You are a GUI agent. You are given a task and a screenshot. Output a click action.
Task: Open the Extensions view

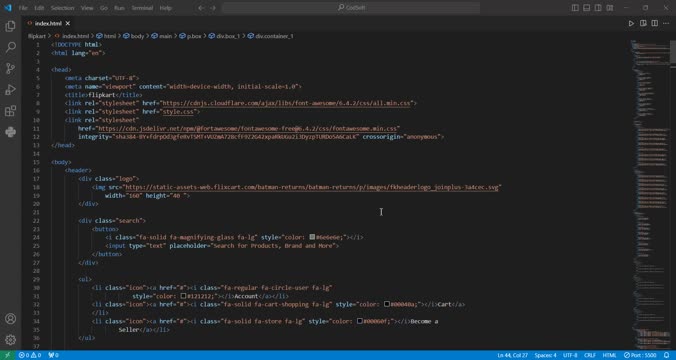[x=10, y=111]
